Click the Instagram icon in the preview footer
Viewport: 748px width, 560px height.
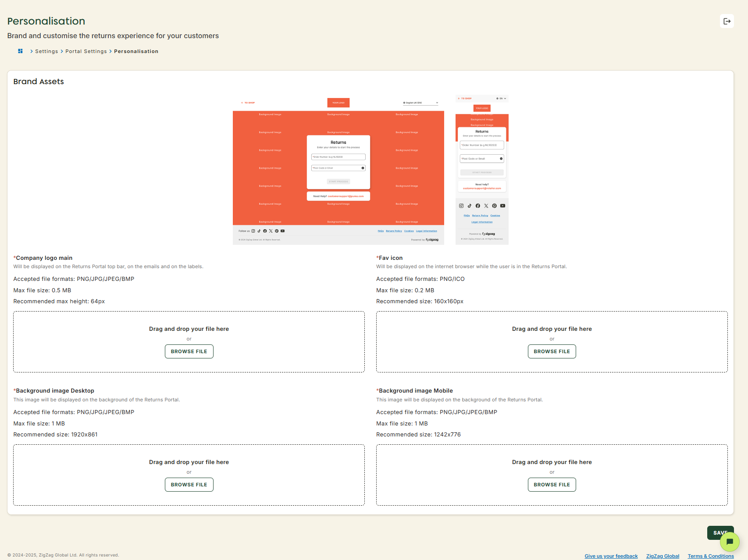[253, 231]
